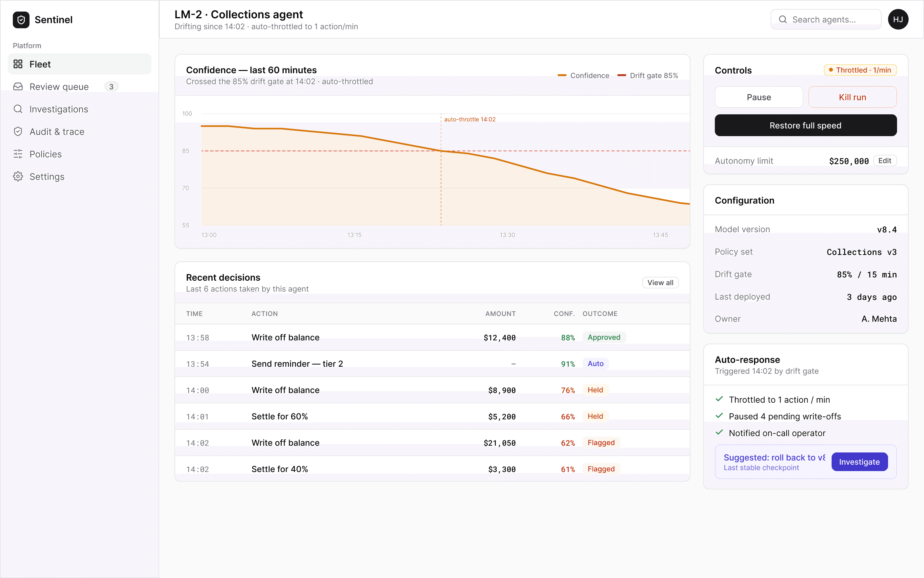Click the Last deployed value 3 days ago
Image resolution: width=924 pixels, height=578 pixels.
(x=872, y=297)
